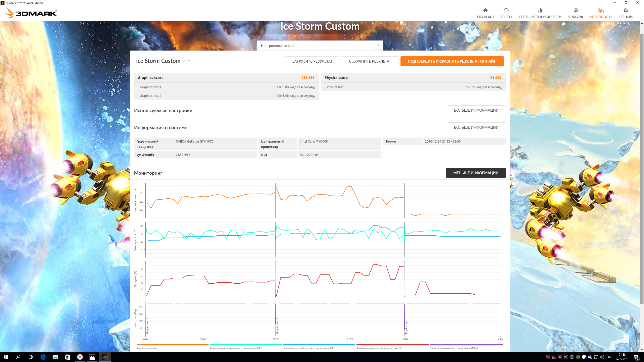Viewport: 644px width, 362px height.
Task: Open Yandex Browser from taskbar
Action: point(80,357)
